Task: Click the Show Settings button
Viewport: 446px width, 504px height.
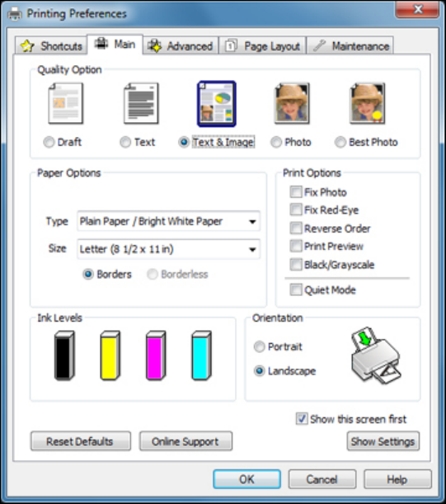Action: tap(383, 441)
